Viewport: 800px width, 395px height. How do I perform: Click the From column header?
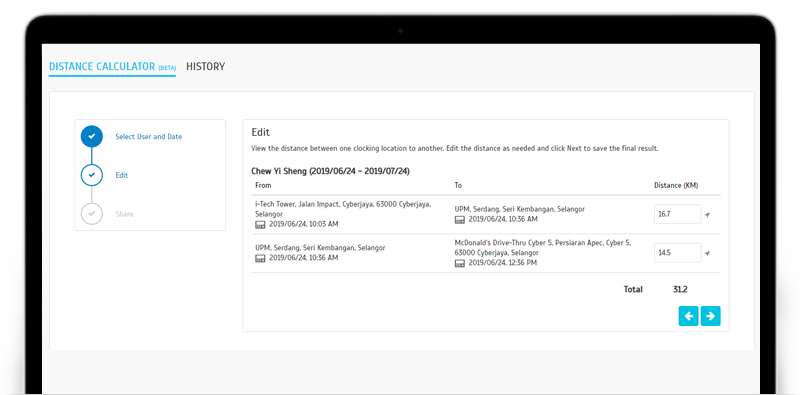263,185
